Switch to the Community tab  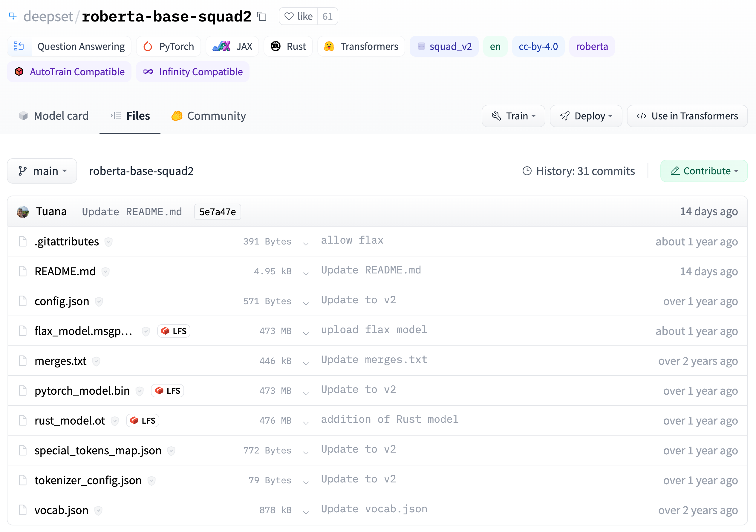tap(209, 116)
